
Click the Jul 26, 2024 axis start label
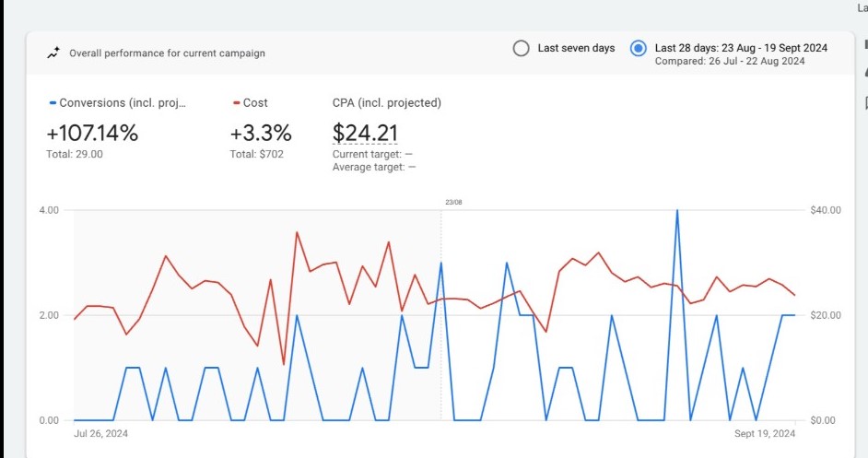tap(103, 433)
